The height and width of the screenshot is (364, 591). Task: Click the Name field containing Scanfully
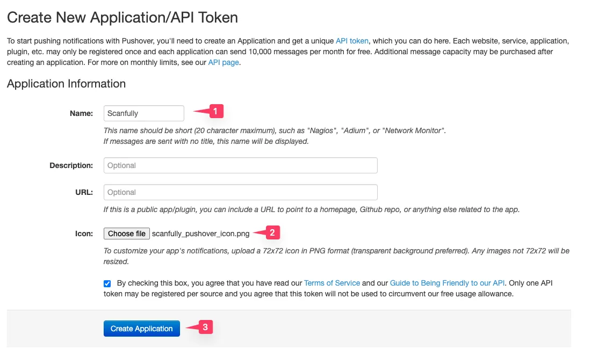point(143,113)
